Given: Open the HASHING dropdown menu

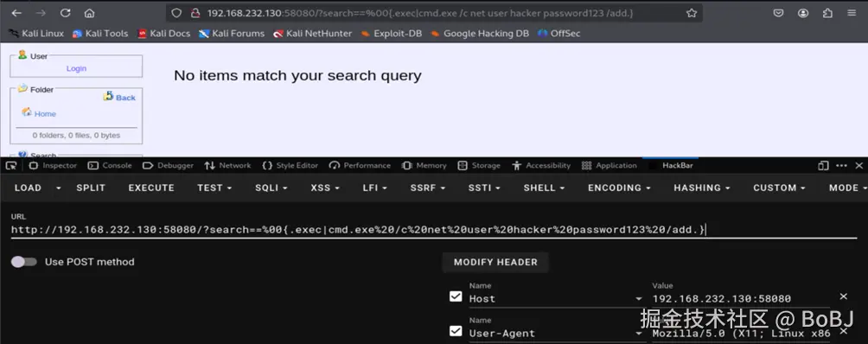Looking at the screenshot, I should coord(701,188).
